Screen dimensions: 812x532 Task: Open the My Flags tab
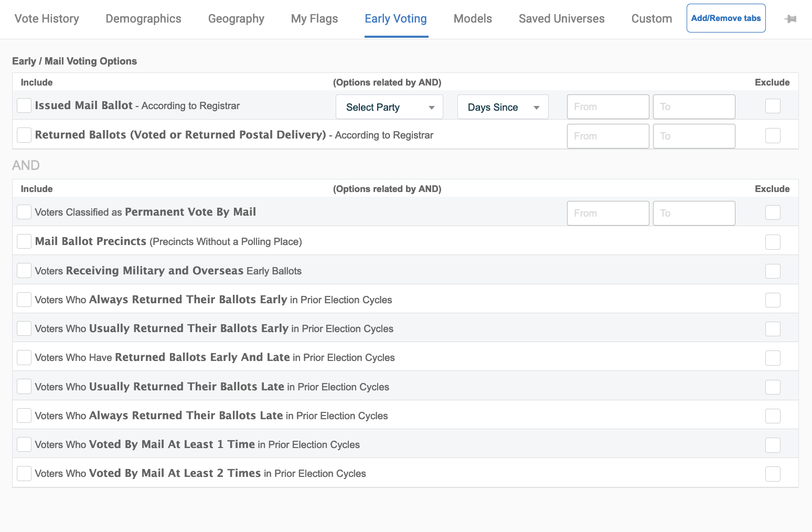pyautogui.click(x=314, y=19)
